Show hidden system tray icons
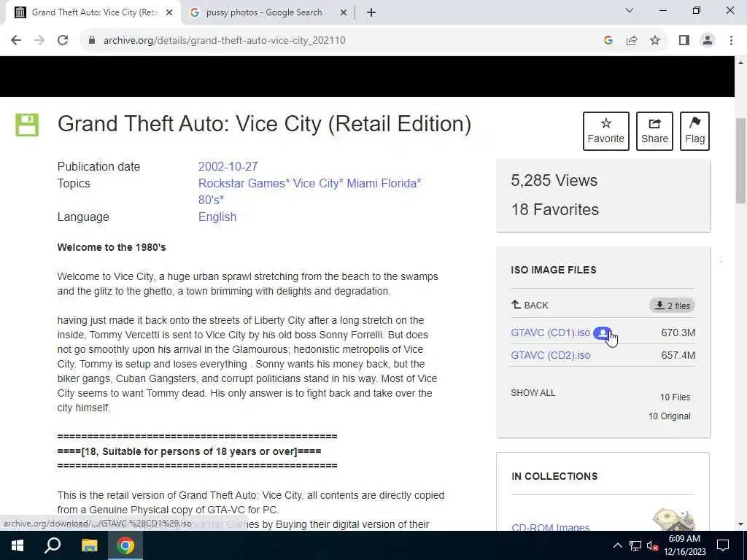 click(617, 545)
